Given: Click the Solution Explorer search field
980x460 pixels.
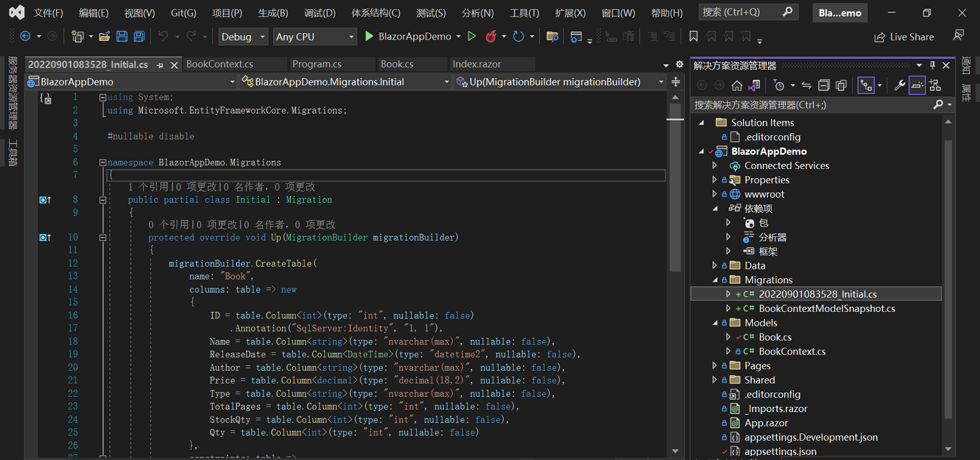Looking at the screenshot, I should [x=823, y=105].
